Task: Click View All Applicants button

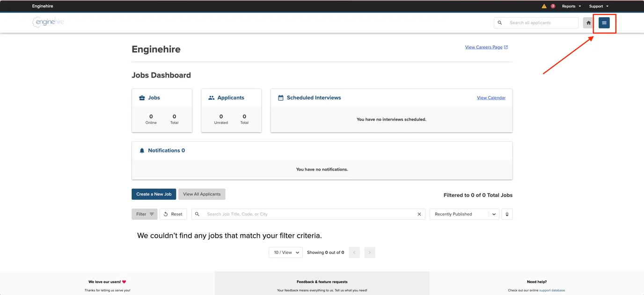Action: click(202, 194)
